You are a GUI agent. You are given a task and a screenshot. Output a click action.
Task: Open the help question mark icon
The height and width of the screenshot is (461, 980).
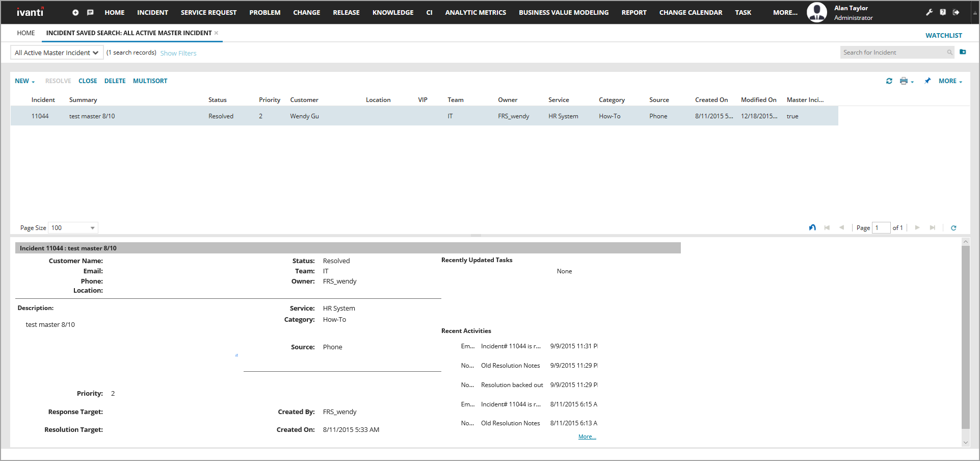coord(943,12)
